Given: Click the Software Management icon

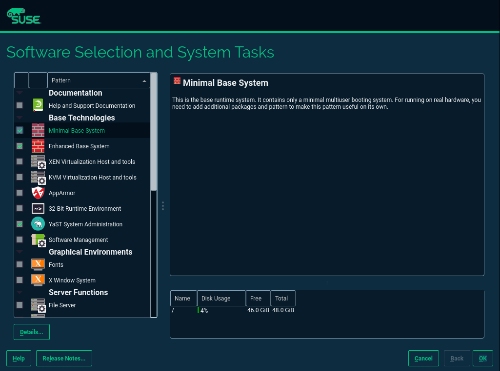Looking at the screenshot, I should pos(38,240).
